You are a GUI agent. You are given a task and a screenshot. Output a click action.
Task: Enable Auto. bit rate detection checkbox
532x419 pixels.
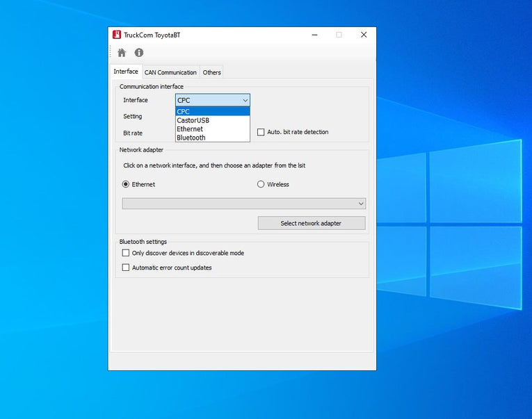point(261,132)
